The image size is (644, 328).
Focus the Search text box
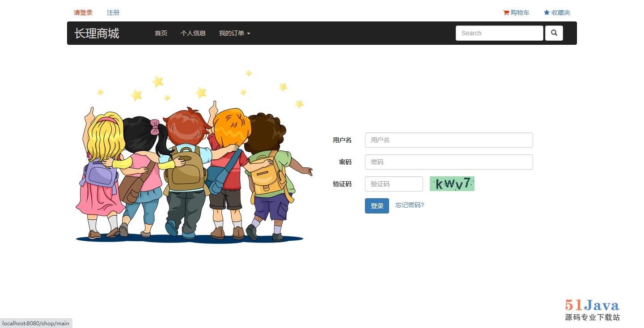[x=500, y=33]
